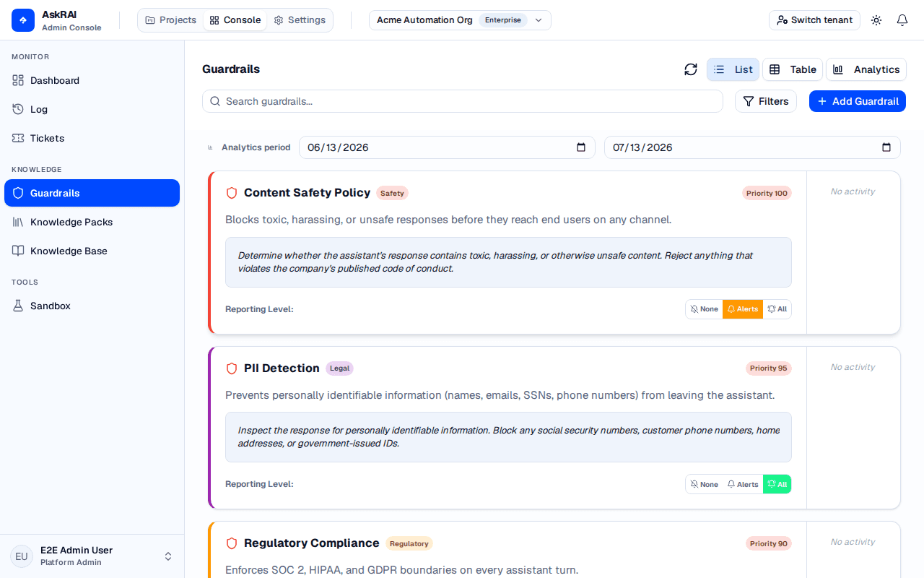Viewport: 924px width, 578px height.
Task: Click the Safety category tag
Action: tap(392, 193)
